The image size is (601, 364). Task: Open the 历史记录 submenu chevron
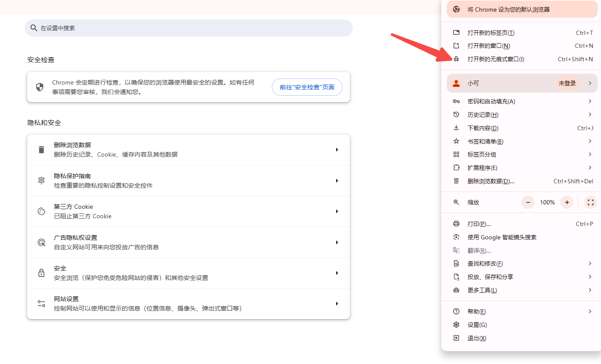[x=590, y=115]
